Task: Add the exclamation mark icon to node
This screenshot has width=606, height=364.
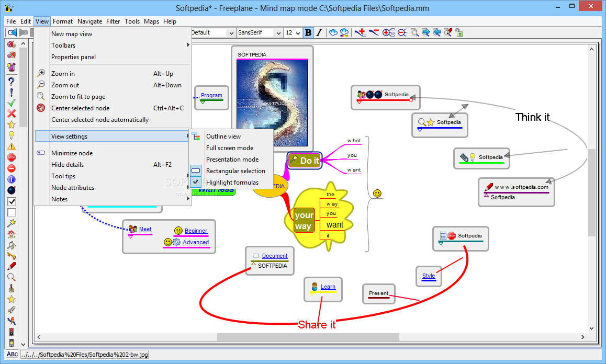Action: [12, 93]
